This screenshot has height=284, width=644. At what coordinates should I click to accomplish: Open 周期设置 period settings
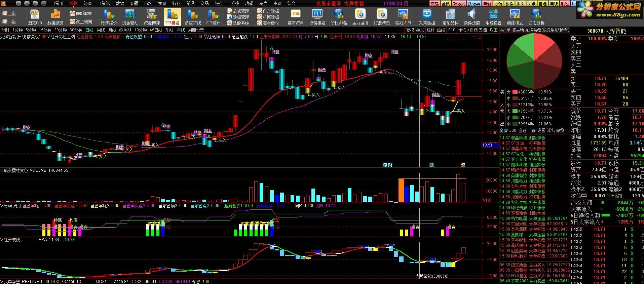click(x=196, y=30)
